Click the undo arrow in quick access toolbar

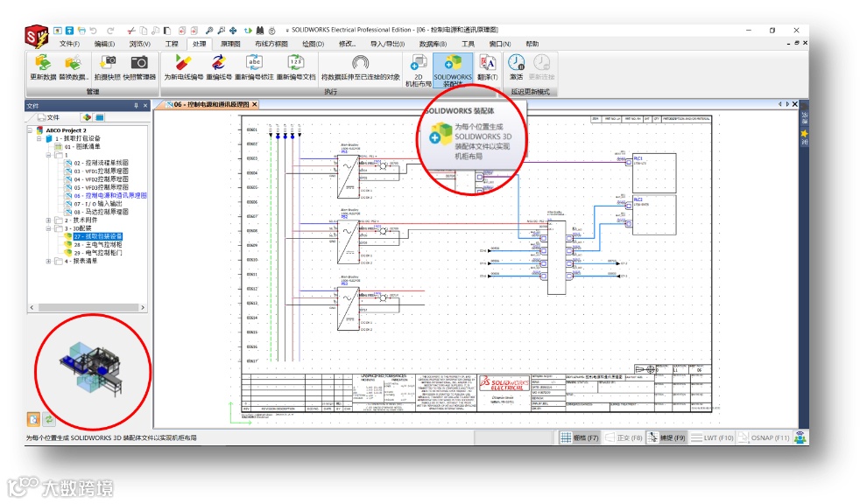pyautogui.click(x=94, y=31)
